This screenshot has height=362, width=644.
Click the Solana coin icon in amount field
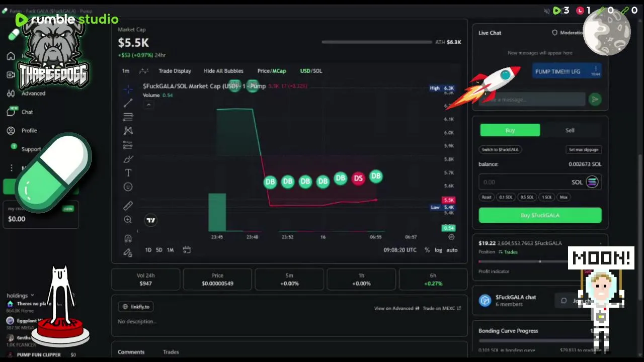[592, 182]
